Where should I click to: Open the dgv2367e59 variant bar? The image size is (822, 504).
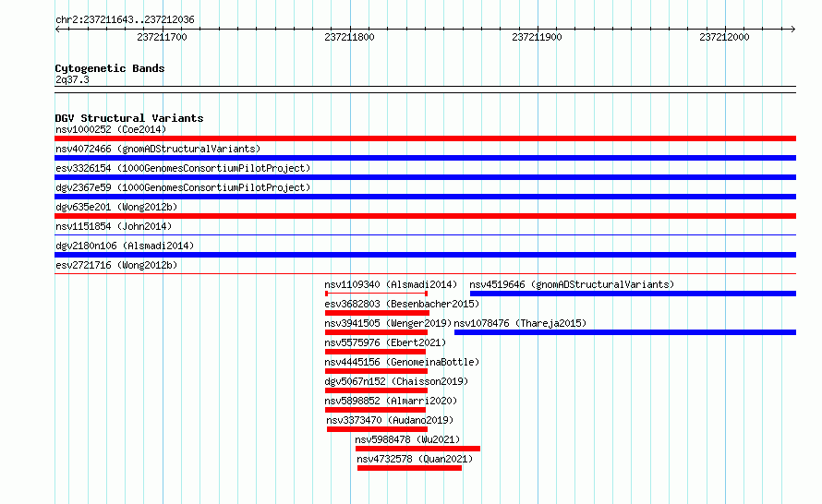pyautogui.click(x=425, y=197)
